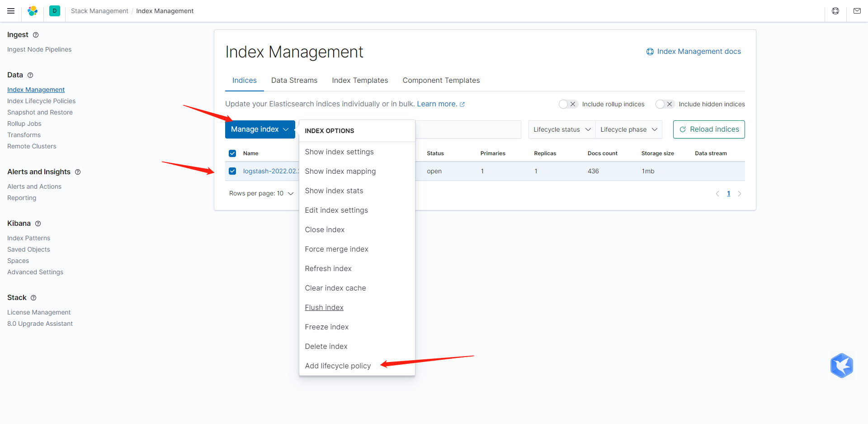
Task: Go to next page arrow in pagination
Action: pyautogui.click(x=740, y=194)
